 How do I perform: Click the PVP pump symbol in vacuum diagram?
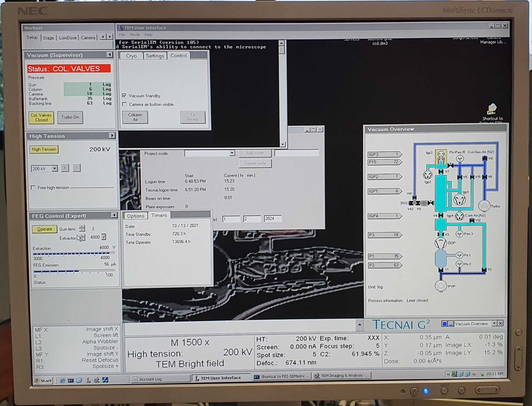pyautogui.click(x=441, y=286)
